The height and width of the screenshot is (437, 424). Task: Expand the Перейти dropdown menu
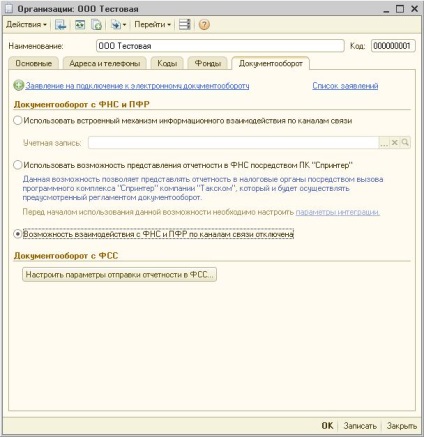click(x=153, y=25)
